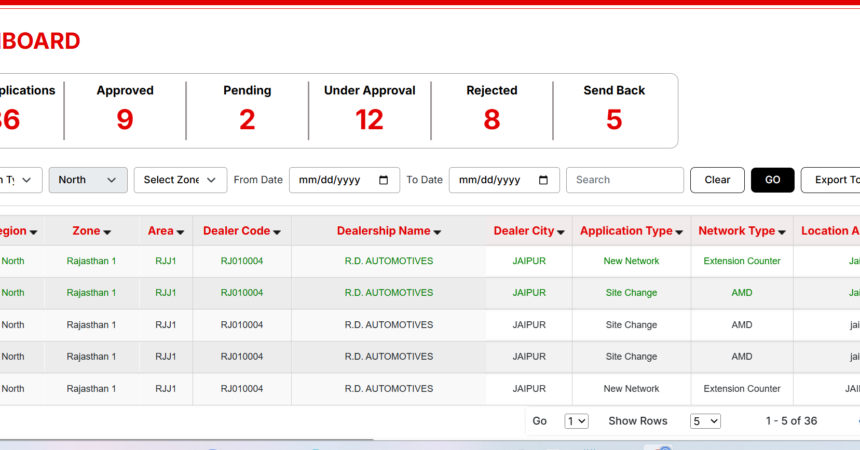
Task: Open calendar picker in From Date field
Action: 383,180
